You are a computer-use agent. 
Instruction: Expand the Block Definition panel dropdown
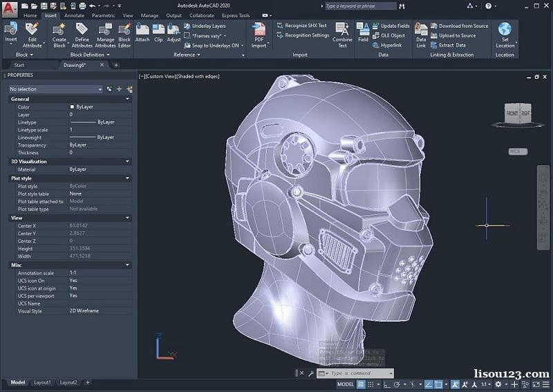(90, 55)
